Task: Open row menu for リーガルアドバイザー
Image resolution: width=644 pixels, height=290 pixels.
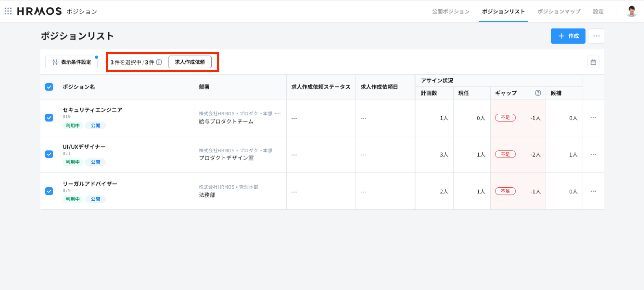Action: (x=593, y=191)
